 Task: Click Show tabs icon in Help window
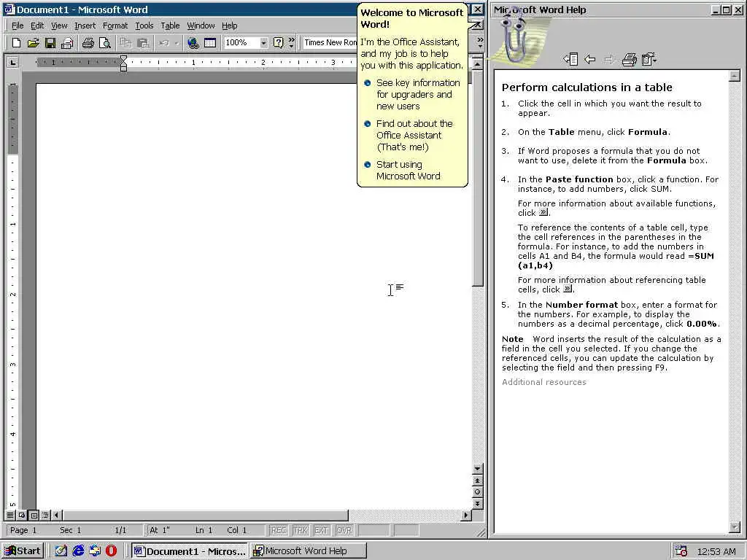tap(570, 60)
